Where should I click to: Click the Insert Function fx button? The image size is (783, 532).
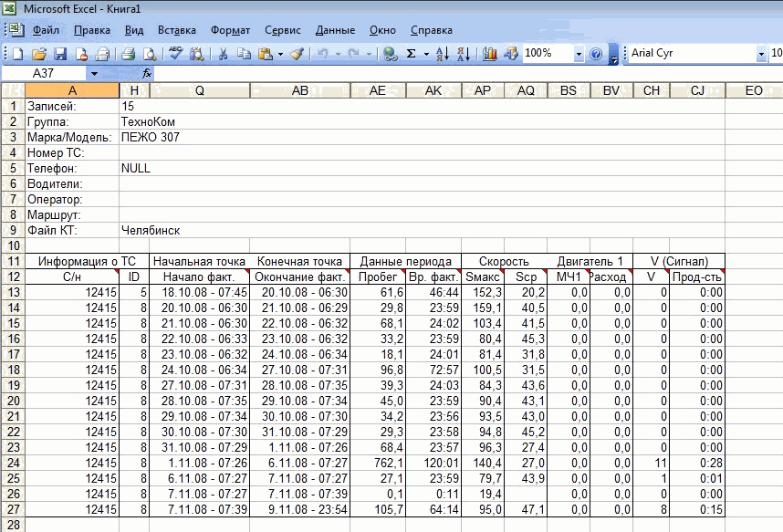pyautogui.click(x=148, y=72)
